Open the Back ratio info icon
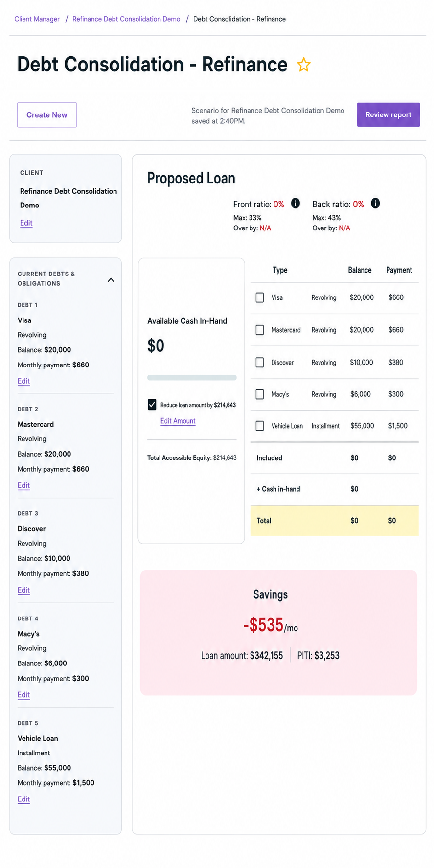The image size is (434, 868). pos(375,203)
